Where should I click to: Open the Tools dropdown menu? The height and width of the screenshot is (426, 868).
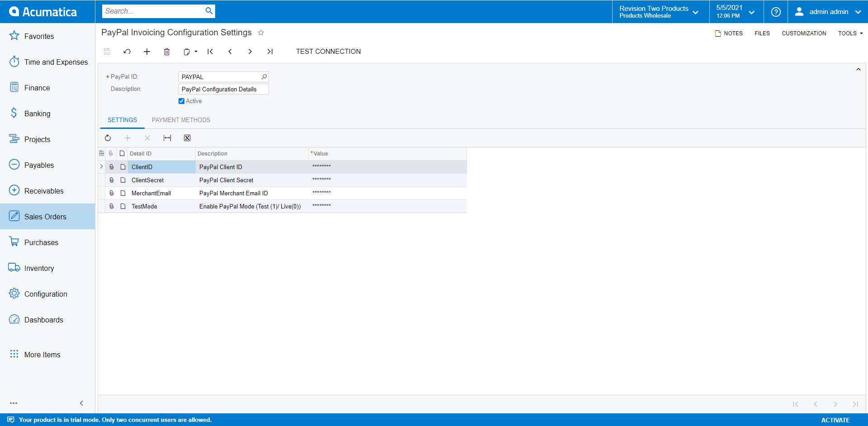click(850, 33)
